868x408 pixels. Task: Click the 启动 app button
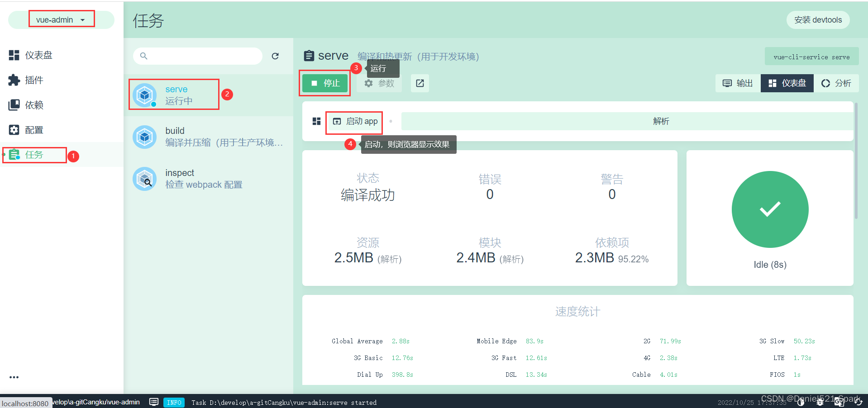click(355, 121)
